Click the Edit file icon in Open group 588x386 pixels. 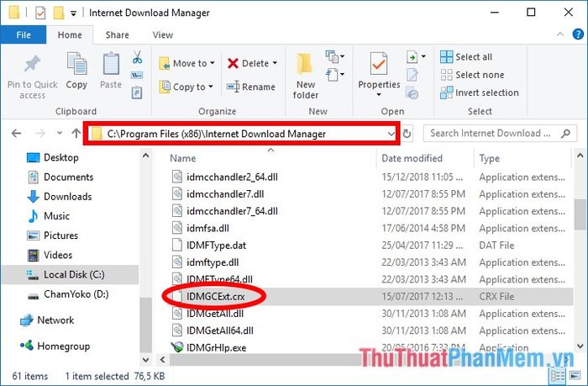412,75
